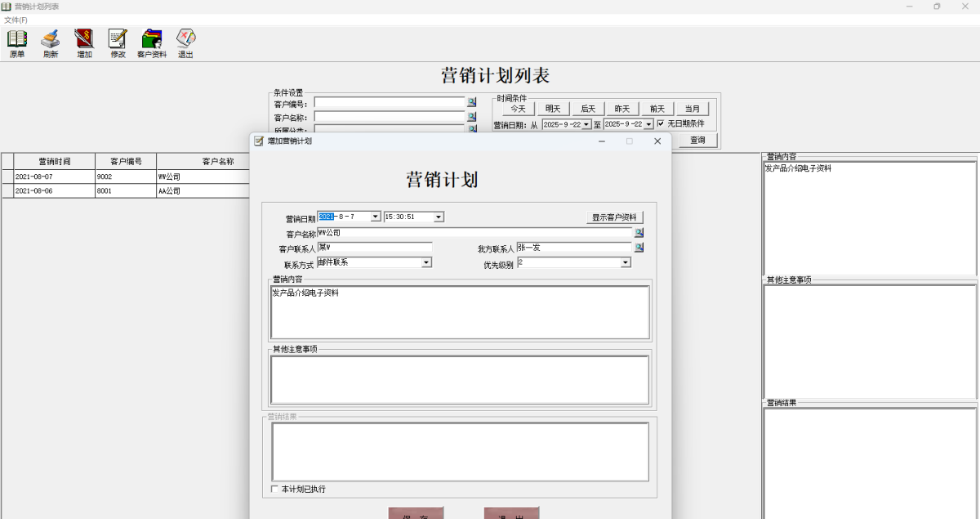Click the lookup icon beside 客户编号
The width and height of the screenshot is (980, 519).
[472, 103]
